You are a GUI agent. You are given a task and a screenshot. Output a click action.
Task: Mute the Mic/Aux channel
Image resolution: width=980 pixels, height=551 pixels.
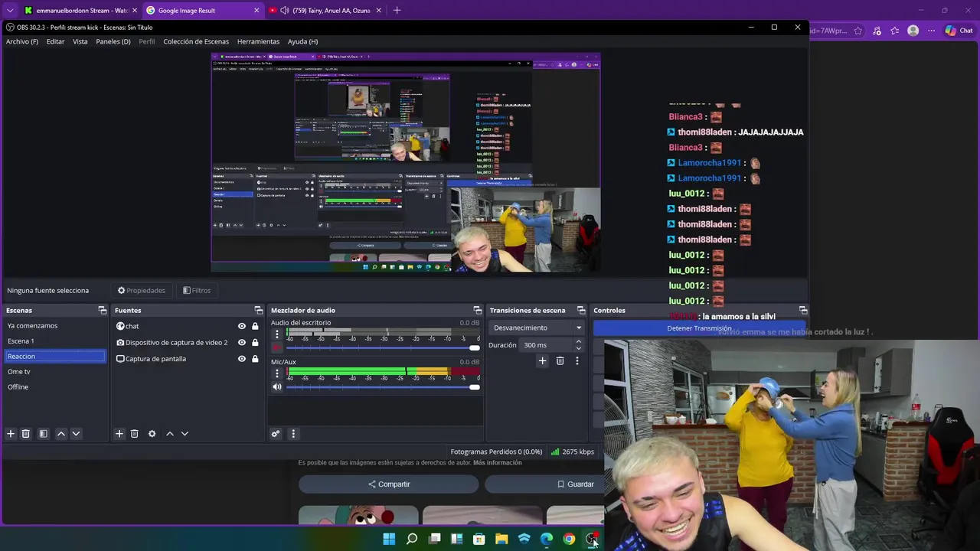pos(277,386)
